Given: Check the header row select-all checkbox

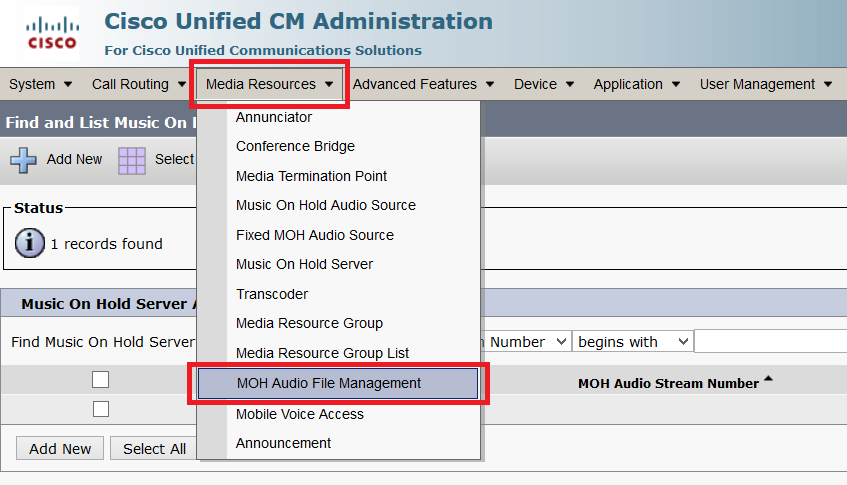Looking at the screenshot, I should click(x=100, y=379).
